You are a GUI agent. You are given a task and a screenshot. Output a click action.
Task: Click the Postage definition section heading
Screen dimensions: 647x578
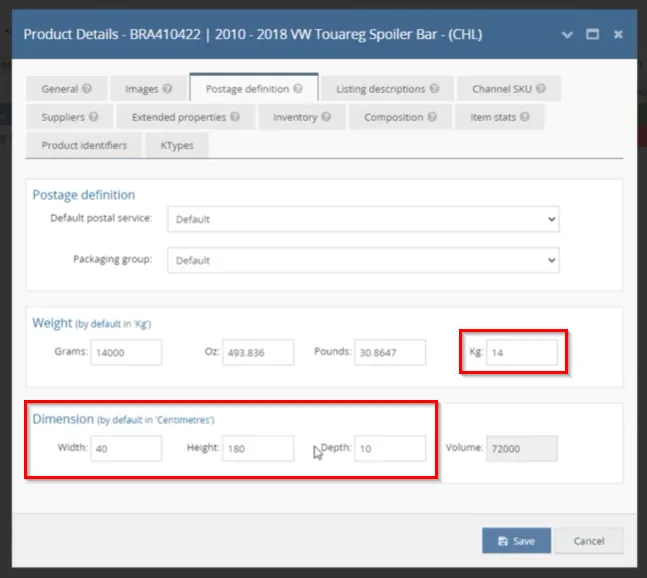(84, 195)
